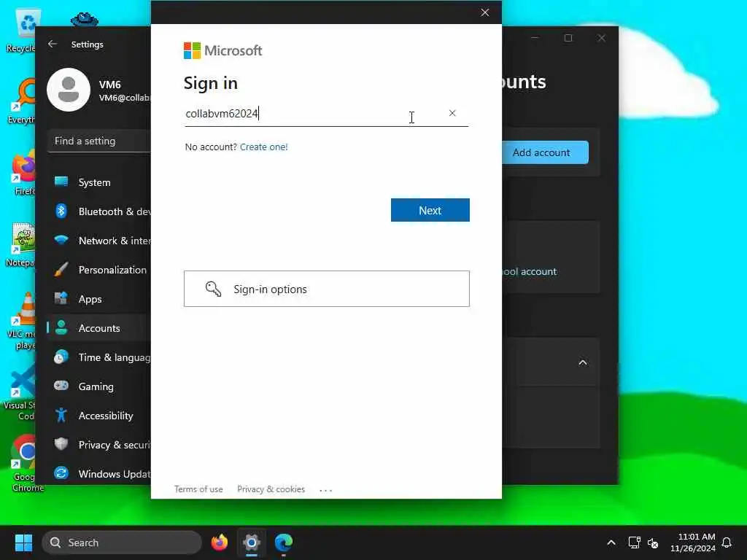Screen dimensions: 747x560
Task: Open notifications via the bell icon
Action: coord(727,542)
